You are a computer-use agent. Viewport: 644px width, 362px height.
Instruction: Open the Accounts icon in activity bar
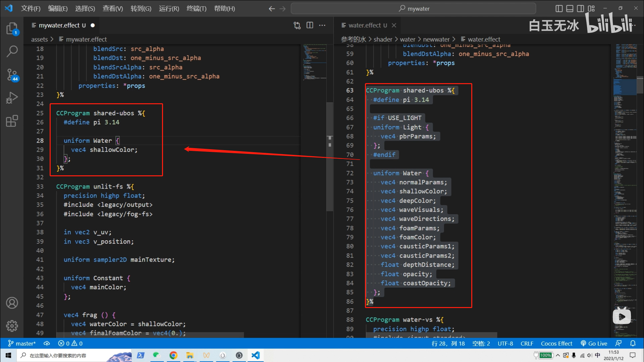point(12,303)
